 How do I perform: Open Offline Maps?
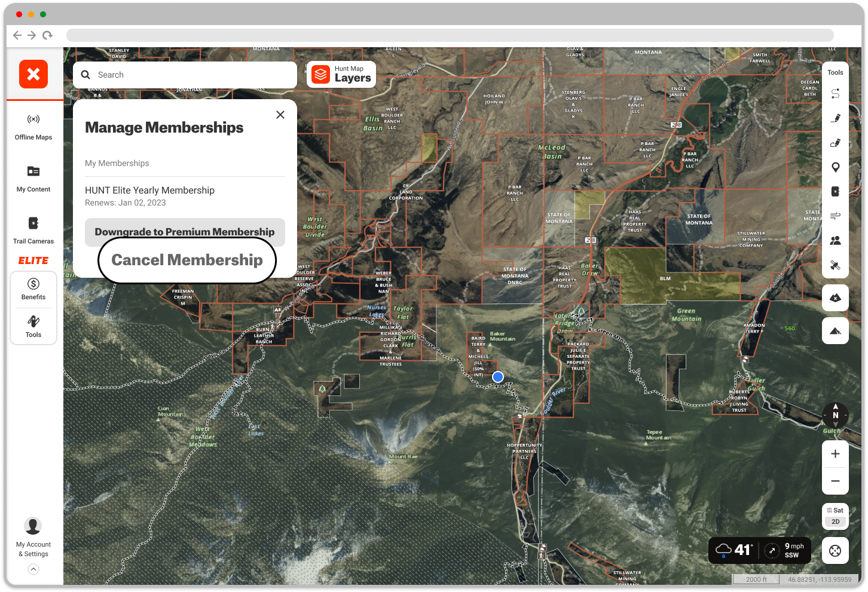(x=33, y=127)
